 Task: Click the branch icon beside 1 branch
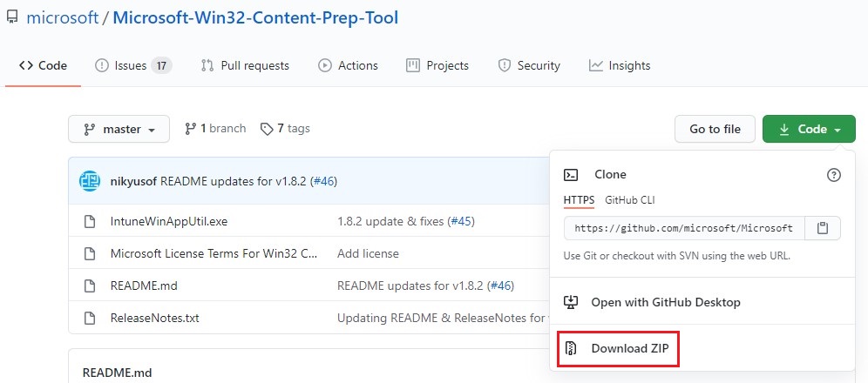click(190, 129)
